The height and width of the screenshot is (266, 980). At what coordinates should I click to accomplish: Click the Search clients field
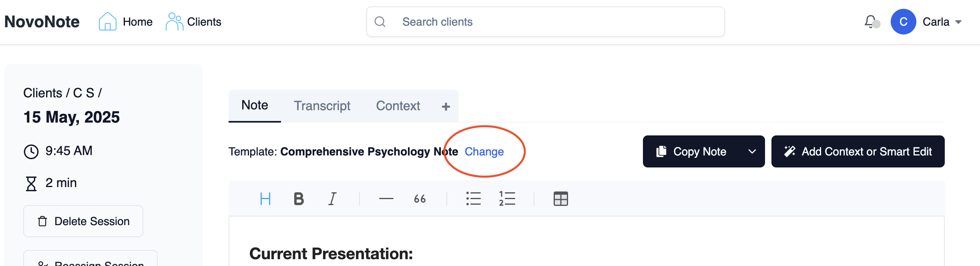click(x=545, y=22)
